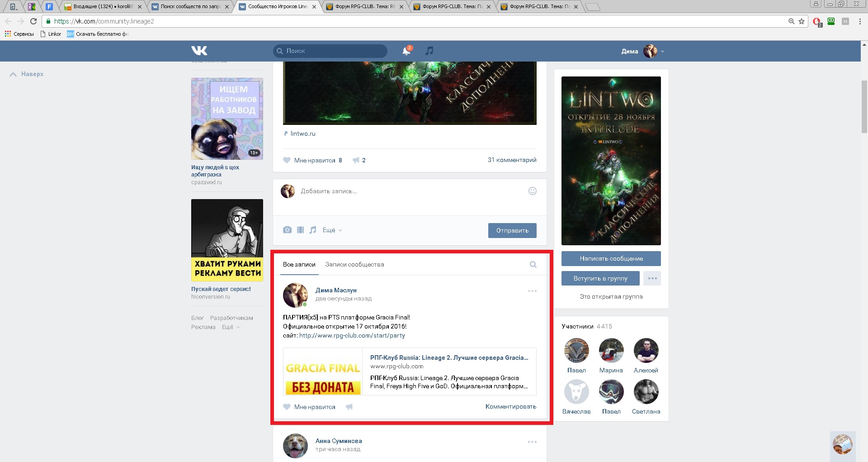Go back to the previous page

point(8,21)
